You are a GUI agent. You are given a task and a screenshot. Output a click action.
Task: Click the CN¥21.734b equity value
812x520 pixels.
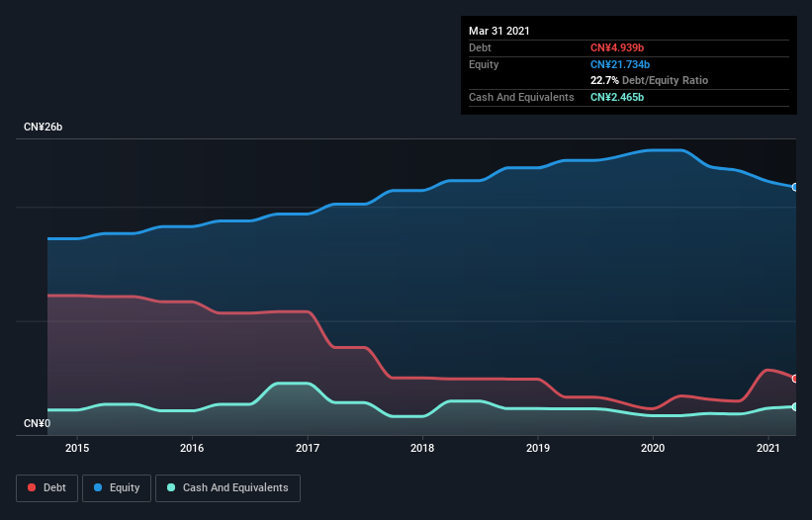[x=620, y=64]
